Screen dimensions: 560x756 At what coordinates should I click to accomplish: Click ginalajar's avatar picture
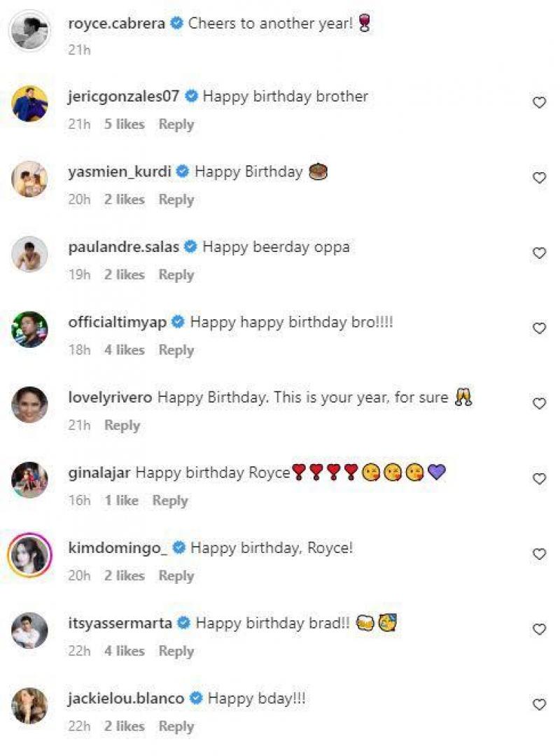29,479
